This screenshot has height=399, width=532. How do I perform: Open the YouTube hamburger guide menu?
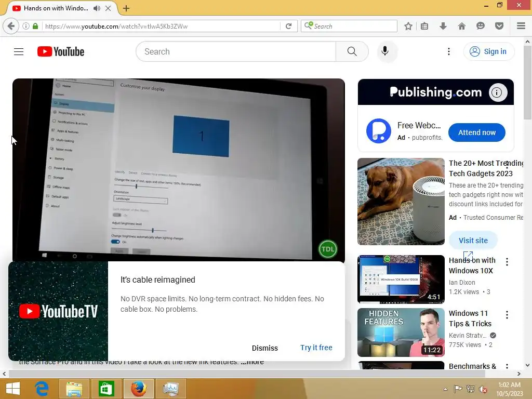coord(19,51)
